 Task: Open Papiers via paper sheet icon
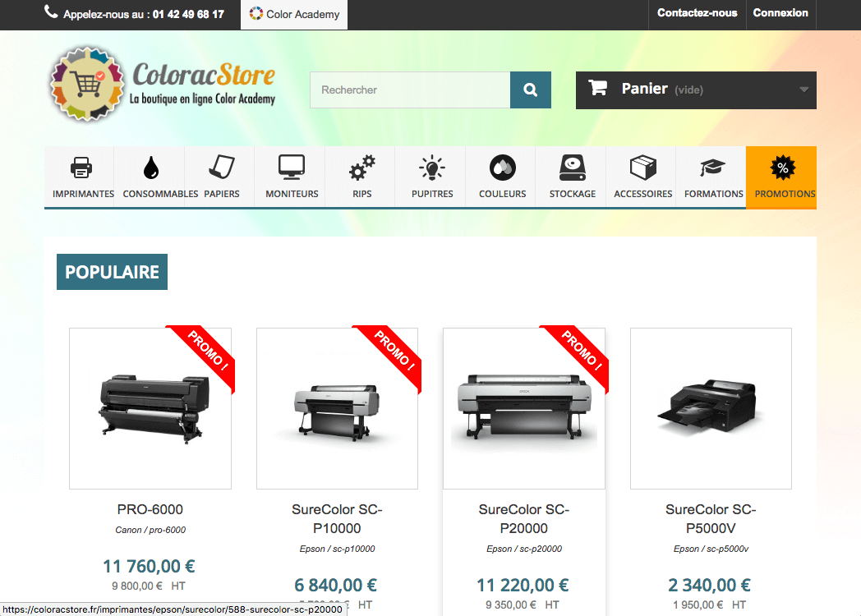[222, 167]
